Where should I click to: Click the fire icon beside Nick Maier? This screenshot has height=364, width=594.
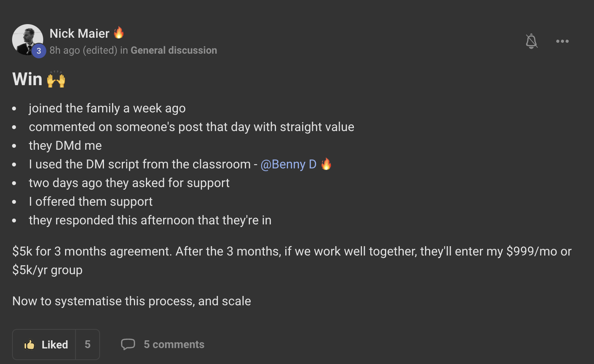pyautogui.click(x=119, y=33)
